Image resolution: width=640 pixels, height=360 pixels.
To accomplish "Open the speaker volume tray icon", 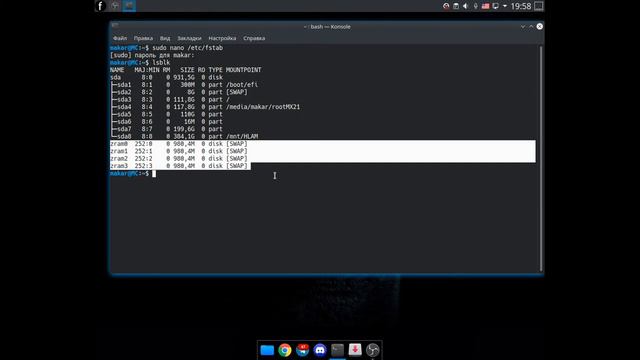I will (x=466, y=6).
